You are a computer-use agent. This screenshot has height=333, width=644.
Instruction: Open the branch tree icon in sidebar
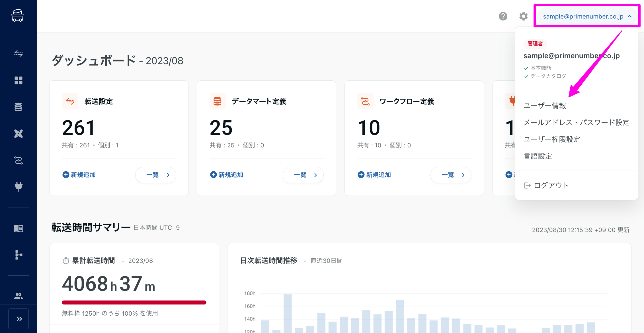(19, 255)
